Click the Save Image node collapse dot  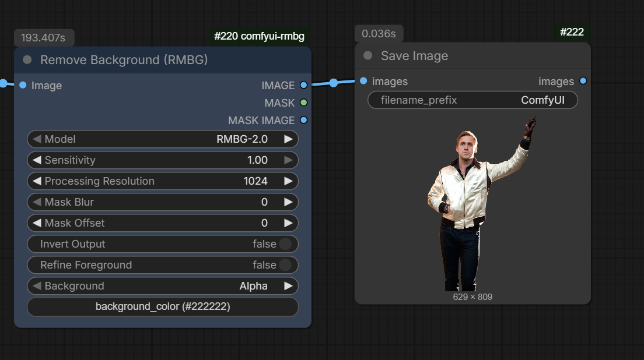368,55
